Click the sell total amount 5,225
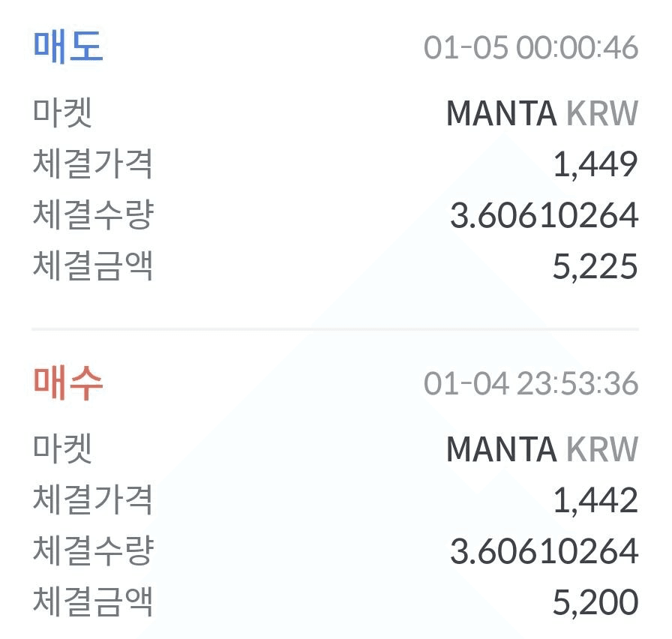672x639 pixels. [595, 267]
